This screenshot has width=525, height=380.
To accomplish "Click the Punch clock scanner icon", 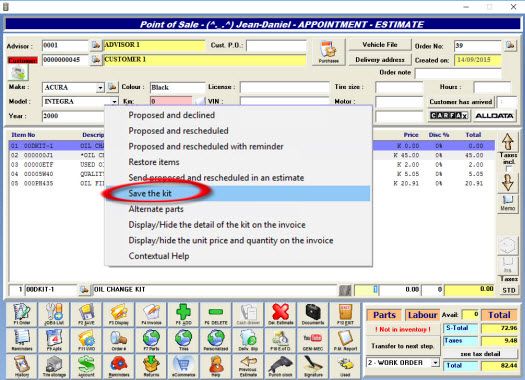I will (x=281, y=366).
